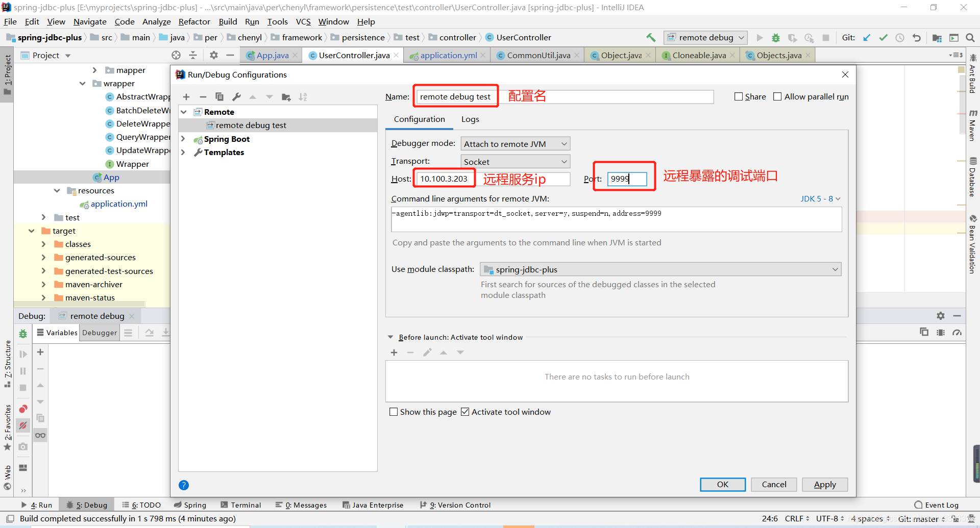Image resolution: width=980 pixels, height=528 pixels.
Task: Open Event Log tool window
Action: point(937,505)
